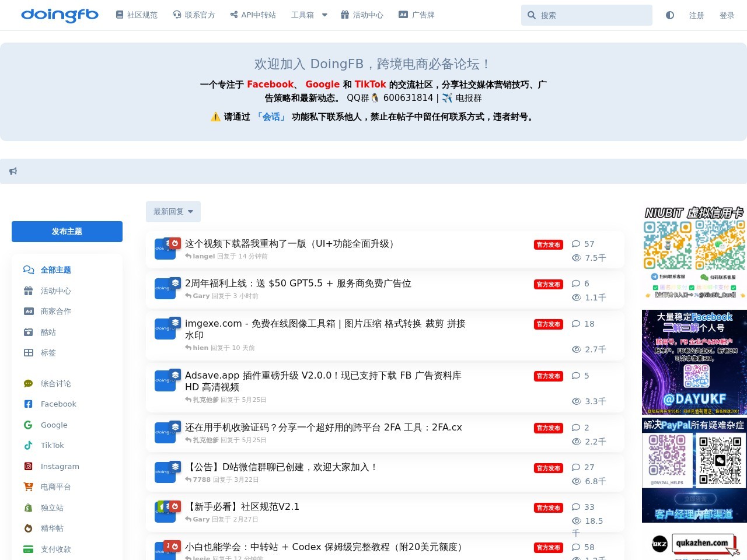Click the reply count 57 comment icon
747x560 pixels.
click(576, 244)
